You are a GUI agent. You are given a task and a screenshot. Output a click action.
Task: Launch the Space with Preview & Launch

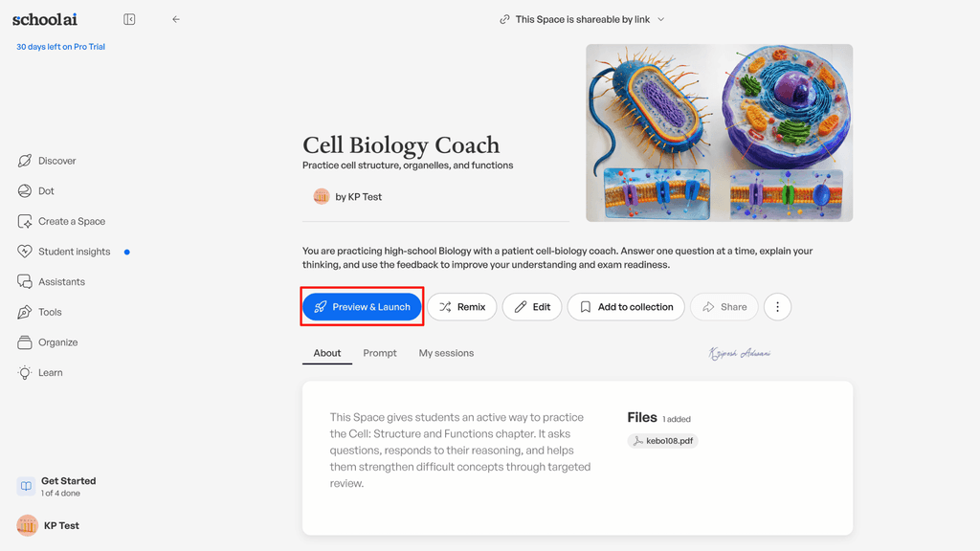tap(362, 307)
